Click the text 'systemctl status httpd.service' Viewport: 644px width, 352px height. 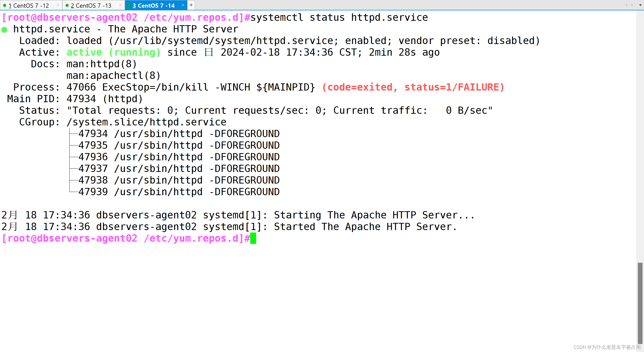(x=339, y=18)
